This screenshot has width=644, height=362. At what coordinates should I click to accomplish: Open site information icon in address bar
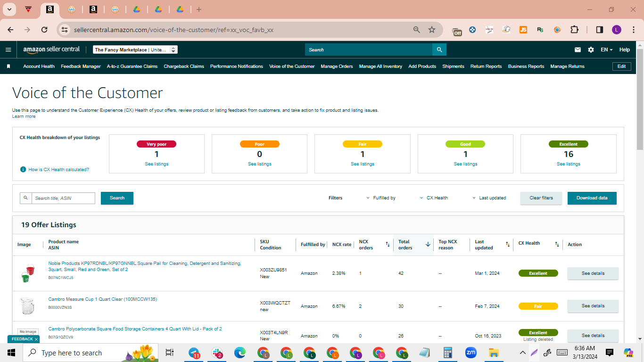pos(65,30)
